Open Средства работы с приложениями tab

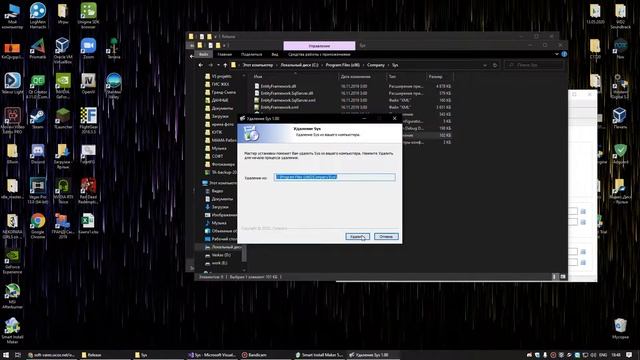319,54
